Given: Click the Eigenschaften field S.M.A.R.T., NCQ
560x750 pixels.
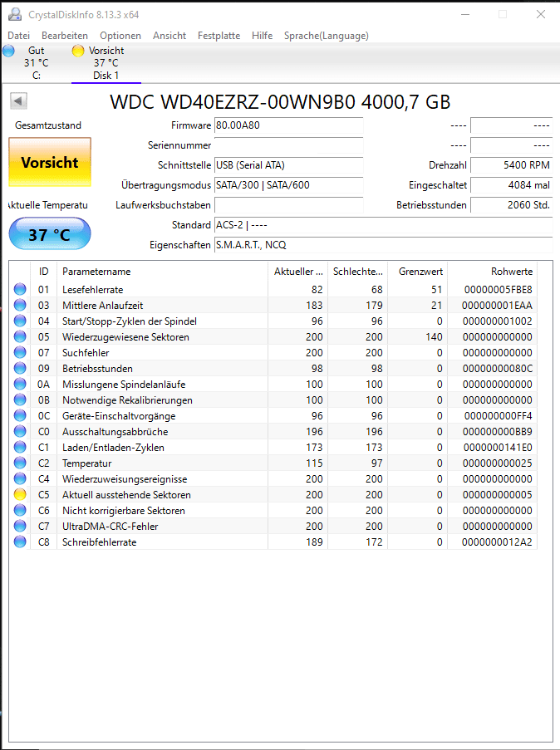Looking at the screenshot, I should [x=383, y=245].
